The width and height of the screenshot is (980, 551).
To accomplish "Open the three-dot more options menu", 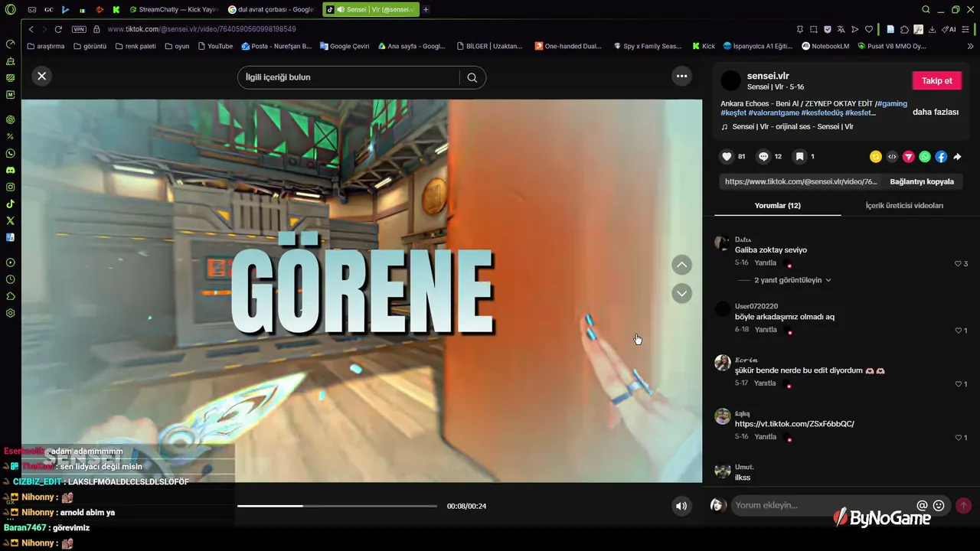I will [x=681, y=76].
